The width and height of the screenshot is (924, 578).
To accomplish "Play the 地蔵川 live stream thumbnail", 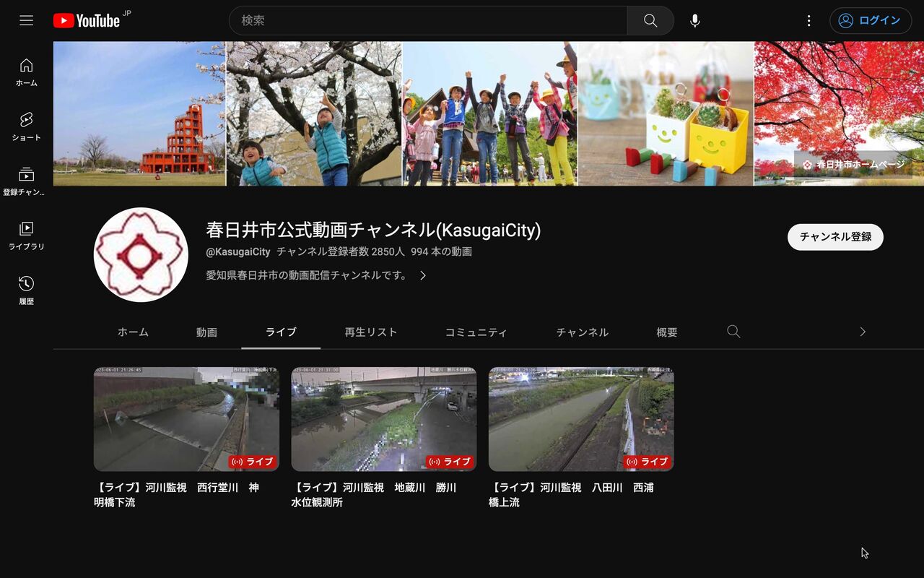I will tap(384, 419).
